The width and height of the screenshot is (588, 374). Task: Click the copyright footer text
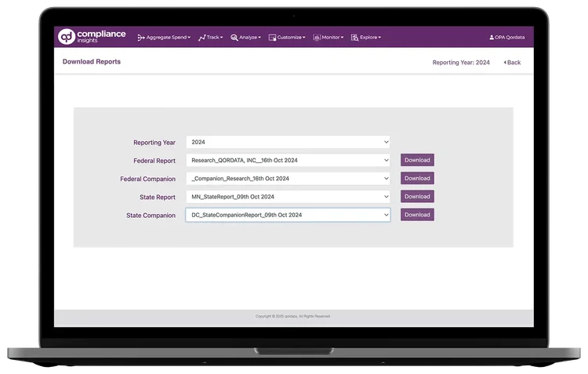pyautogui.click(x=293, y=316)
